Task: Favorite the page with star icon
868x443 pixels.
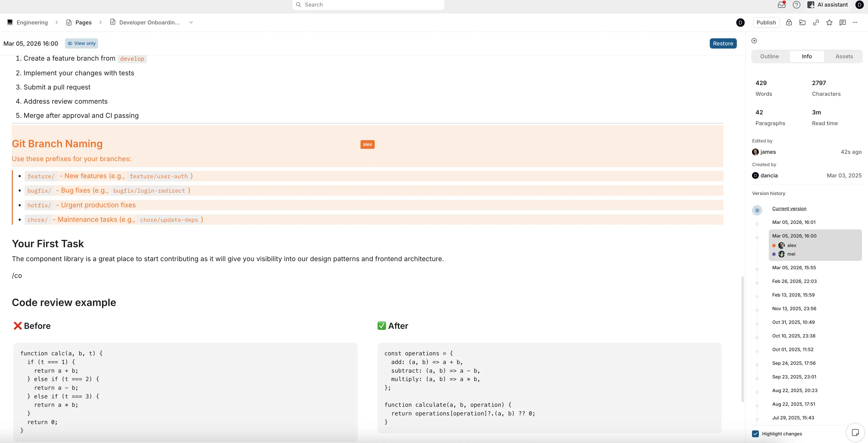Action: pos(829,23)
